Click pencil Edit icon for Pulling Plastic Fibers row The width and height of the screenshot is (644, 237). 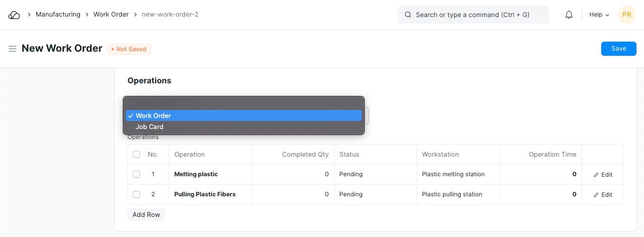[x=596, y=195]
